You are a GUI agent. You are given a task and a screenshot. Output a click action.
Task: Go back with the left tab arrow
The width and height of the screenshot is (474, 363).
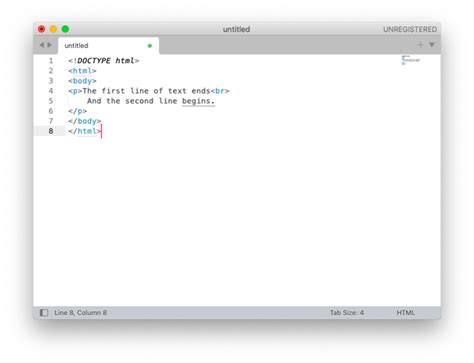tap(42, 45)
